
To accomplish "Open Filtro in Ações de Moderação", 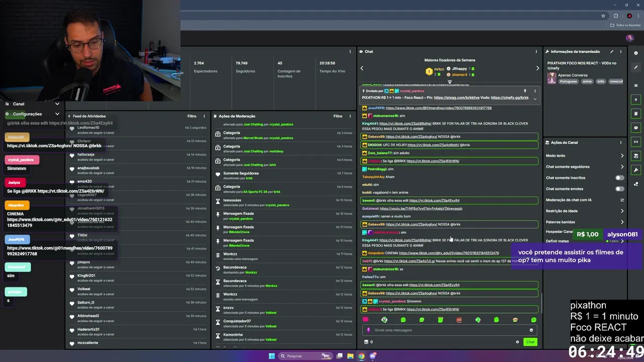I will tap(338, 116).
